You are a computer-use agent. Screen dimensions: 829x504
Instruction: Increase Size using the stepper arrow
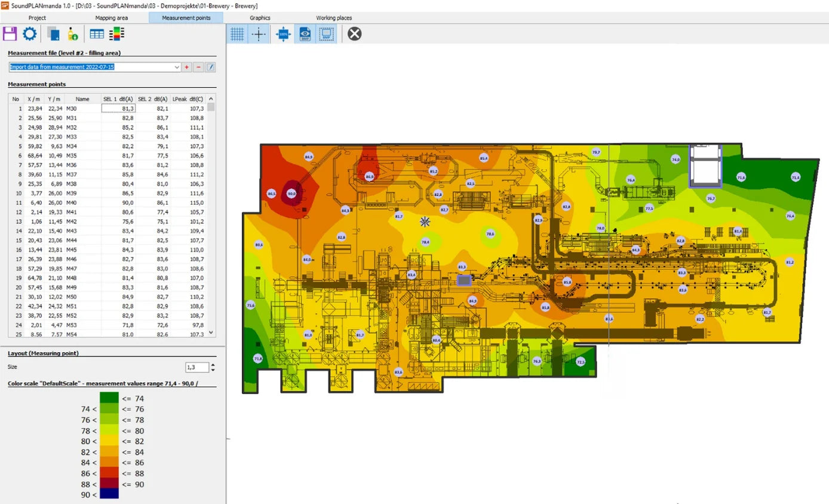pos(213,364)
